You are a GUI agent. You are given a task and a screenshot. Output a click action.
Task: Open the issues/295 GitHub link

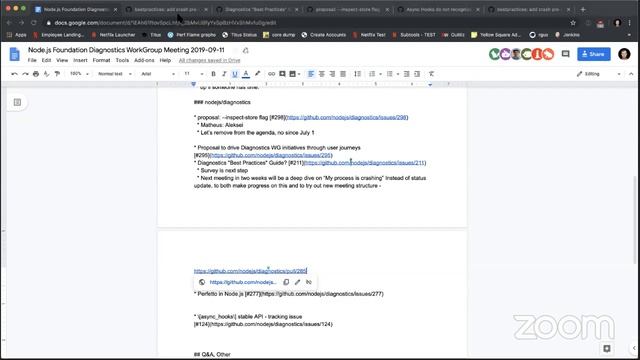click(x=271, y=156)
